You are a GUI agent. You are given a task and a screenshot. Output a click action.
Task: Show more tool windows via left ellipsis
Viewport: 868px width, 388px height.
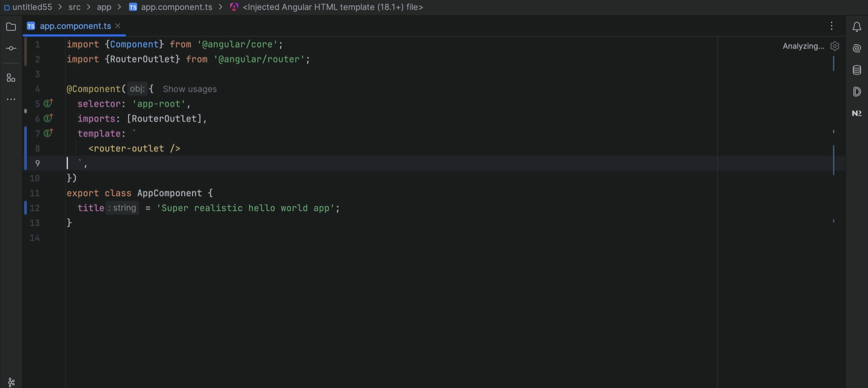(11, 99)
